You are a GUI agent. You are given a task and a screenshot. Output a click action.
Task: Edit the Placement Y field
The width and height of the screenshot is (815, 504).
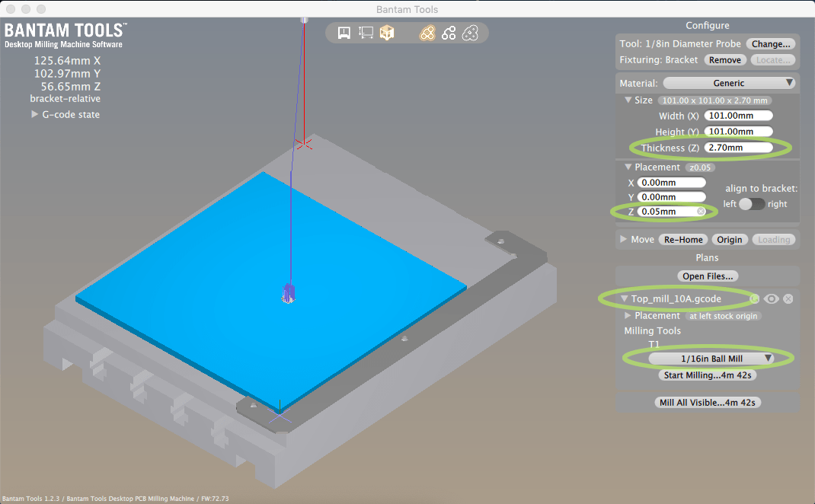coord(672,197)
